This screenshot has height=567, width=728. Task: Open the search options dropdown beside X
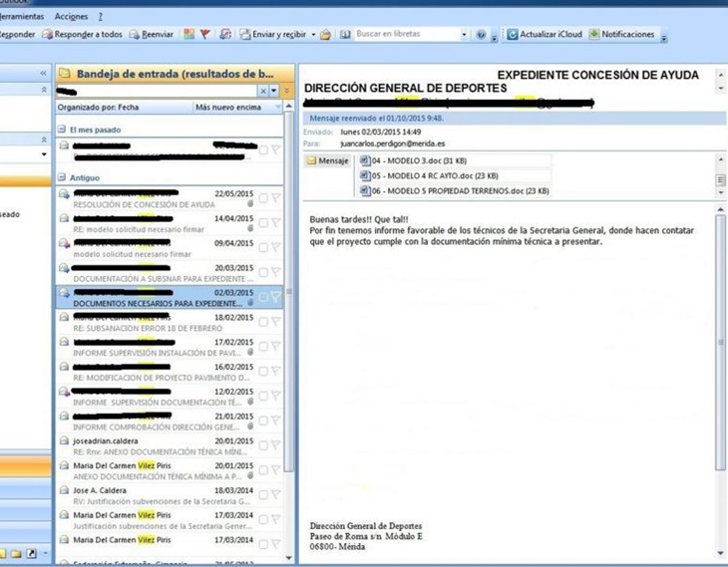coord(274,91)
